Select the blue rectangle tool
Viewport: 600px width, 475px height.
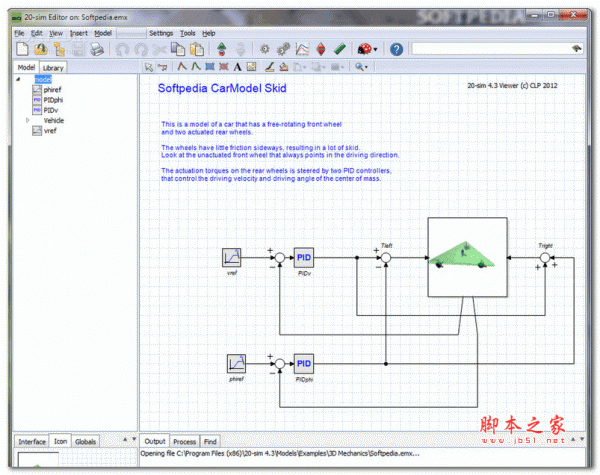pos(210,67)
